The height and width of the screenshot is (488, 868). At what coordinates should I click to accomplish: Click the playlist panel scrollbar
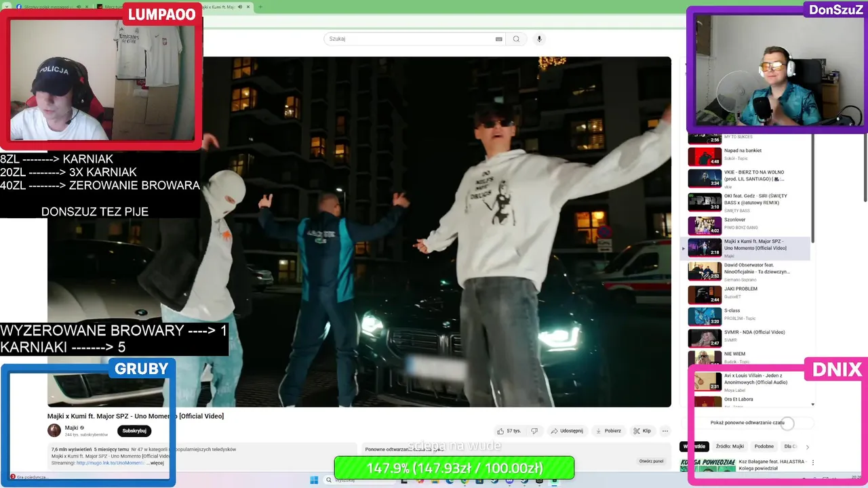coord(812,190)
